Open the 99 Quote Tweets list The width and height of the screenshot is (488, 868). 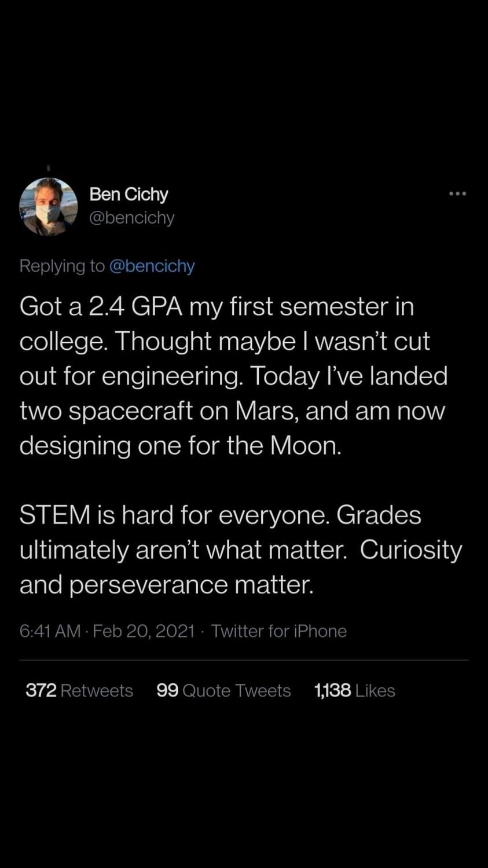click(223, 690)
